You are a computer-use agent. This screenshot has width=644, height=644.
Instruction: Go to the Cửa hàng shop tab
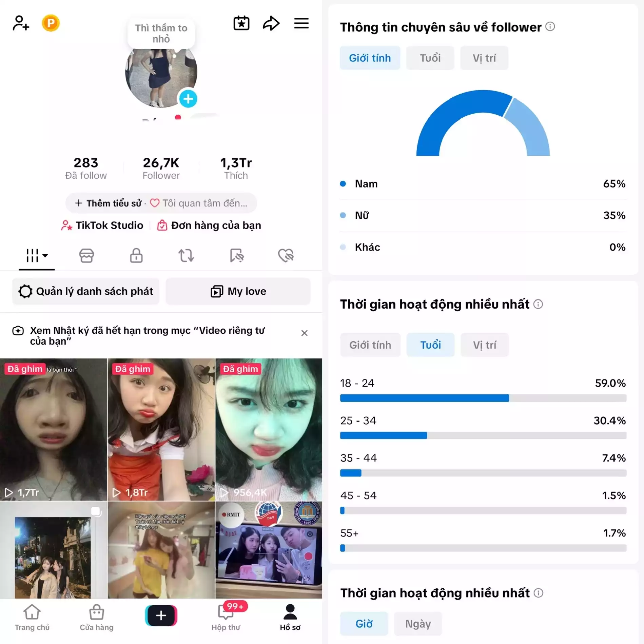pyautogui.click(x=97, y=618)
